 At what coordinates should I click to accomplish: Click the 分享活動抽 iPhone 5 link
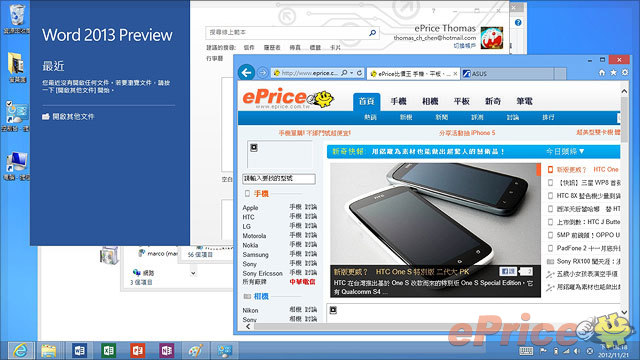coord(467,133)
